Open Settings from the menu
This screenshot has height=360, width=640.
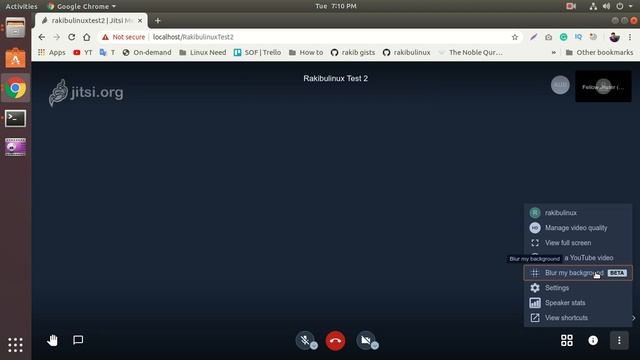point(578,288)
